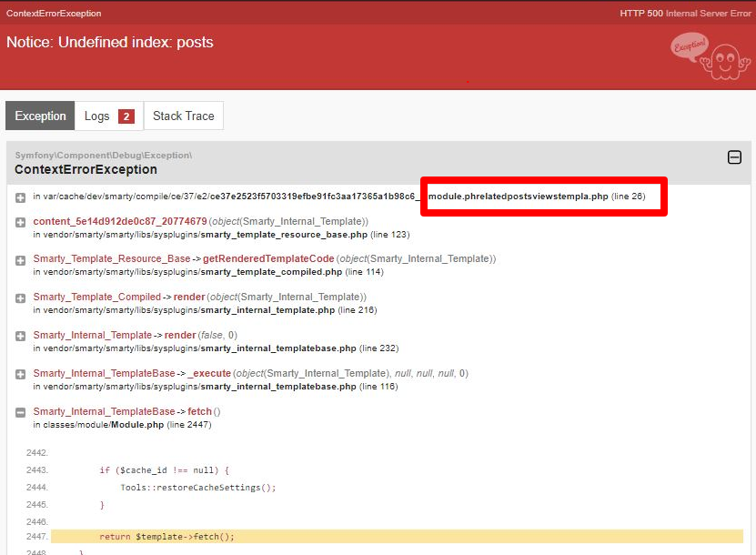The width and height of the screenshot is (756, 555).
Task: Expand the content_5e14d912de0c87_20774679 trace entry
Action: [x=20, y=222]
